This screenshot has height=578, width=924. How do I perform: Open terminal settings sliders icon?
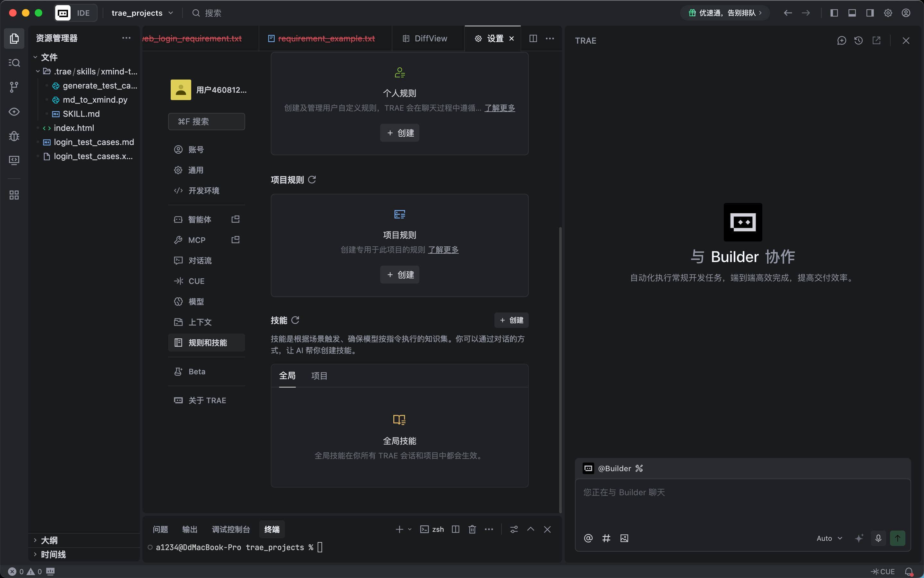pos(514,529)
